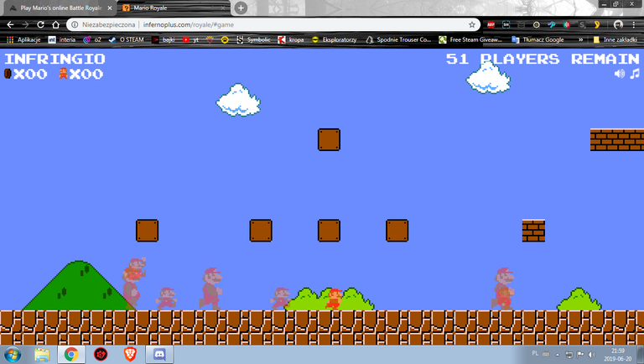Viewport: 644px width, 364px height.
Task: Open the Aplikacje apps shortcut
Action: (23, 39)
